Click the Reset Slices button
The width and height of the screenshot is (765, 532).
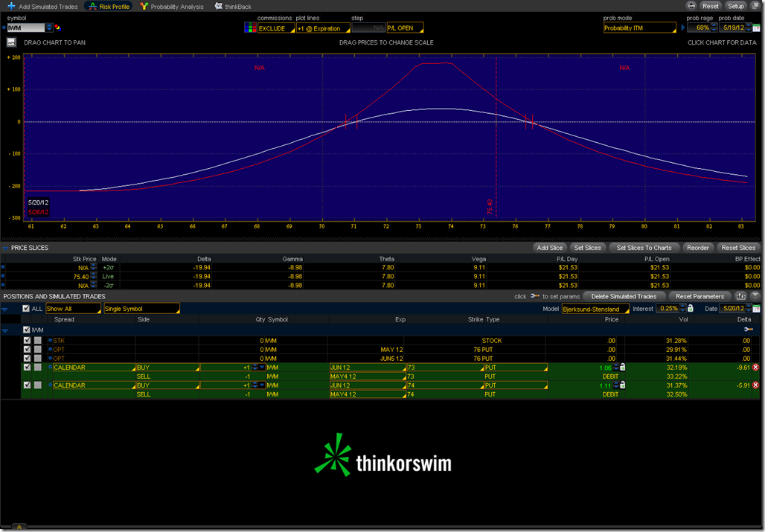pyautogui.click(x=738, y=248)
